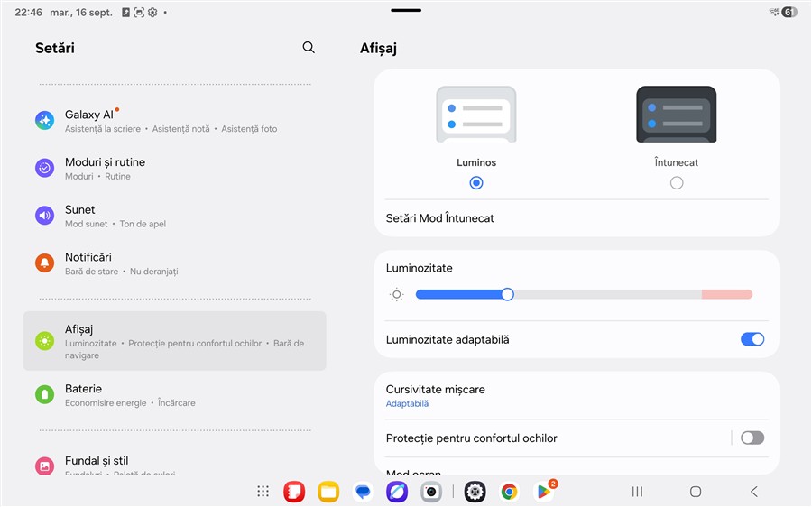
Task: Disable Luminozitate adaptabilă toggle
Action: coord(752,339)
